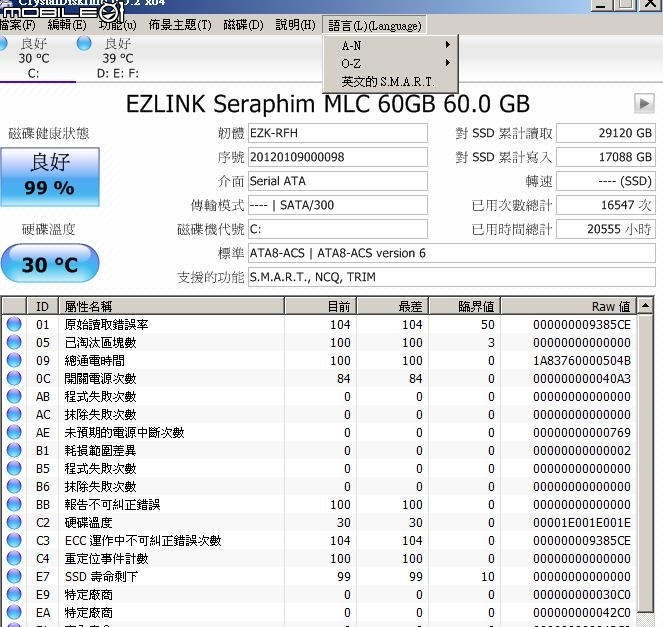
Task: Click the 介面 field Serial ATA
Action: 337,181
